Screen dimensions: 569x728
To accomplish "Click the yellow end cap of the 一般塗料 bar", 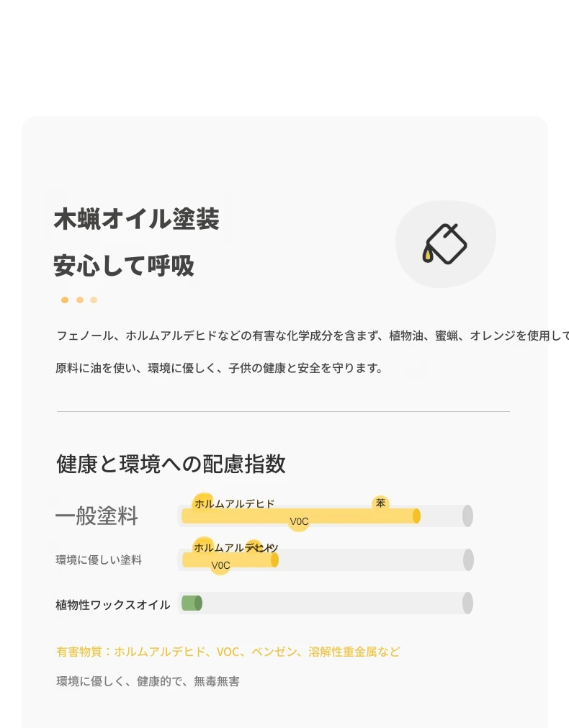I will click(416, 516).
